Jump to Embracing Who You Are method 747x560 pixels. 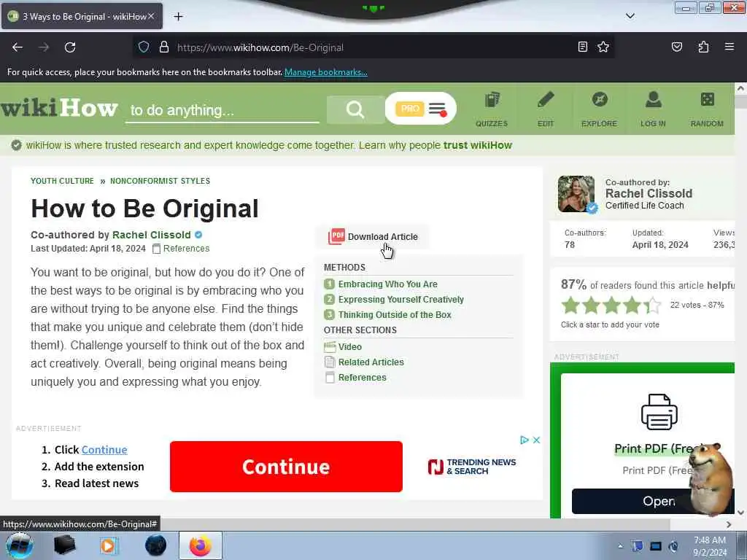pos(388,284)
